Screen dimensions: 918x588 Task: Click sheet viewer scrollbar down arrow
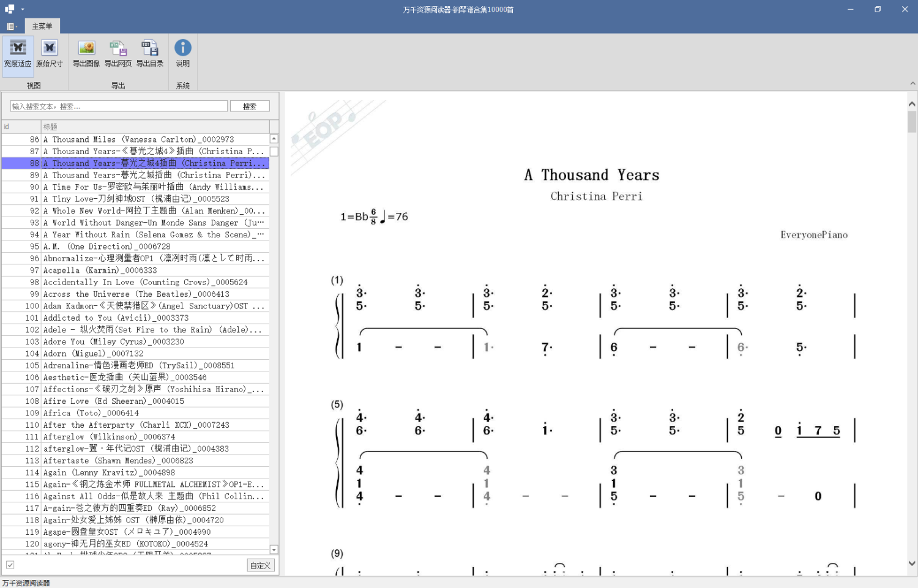(x=912, y=564)
